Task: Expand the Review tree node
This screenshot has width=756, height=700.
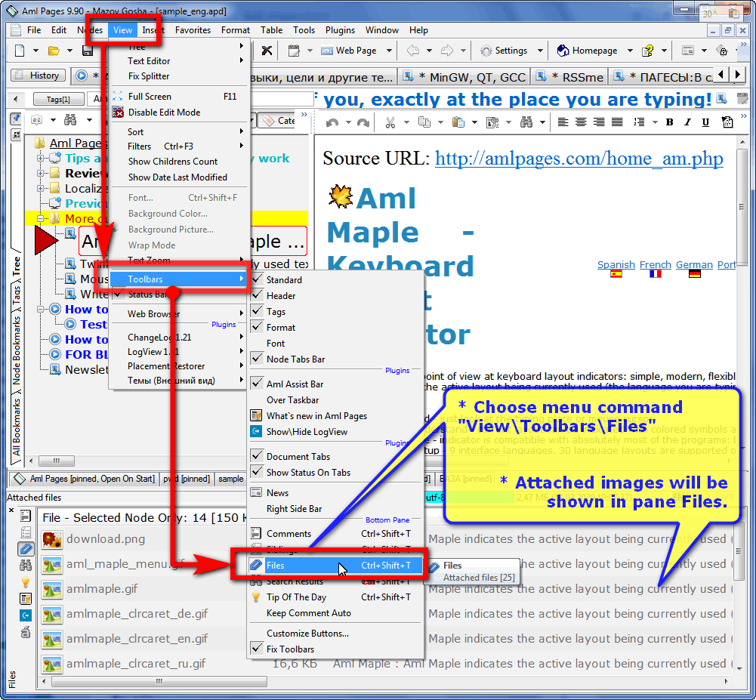Action: coord(41,173)
